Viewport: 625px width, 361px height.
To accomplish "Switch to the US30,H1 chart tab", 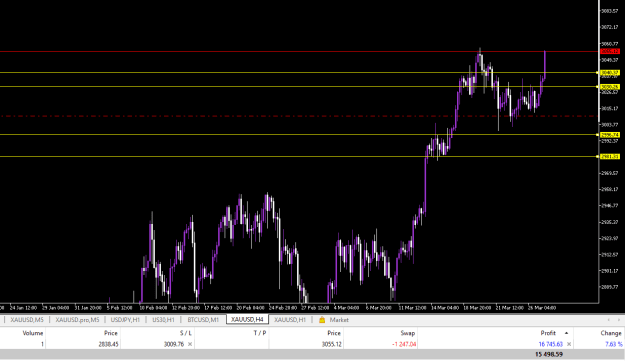I will 163,320.
